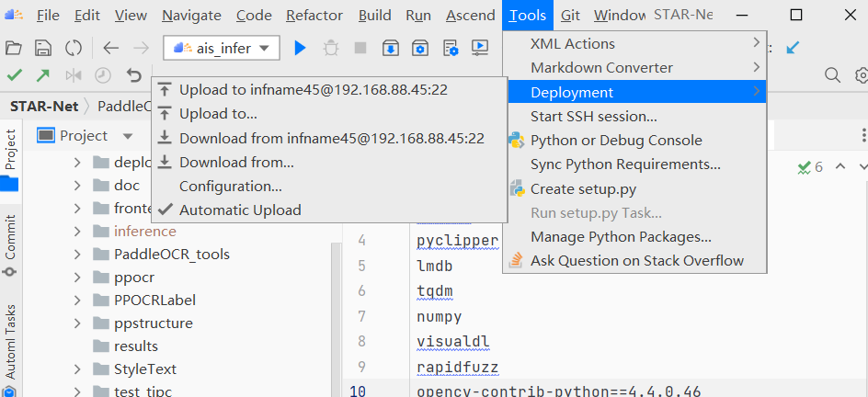Expand the PaddleOCR_tools folder
The image size is (868, 397).
(77, 254)
